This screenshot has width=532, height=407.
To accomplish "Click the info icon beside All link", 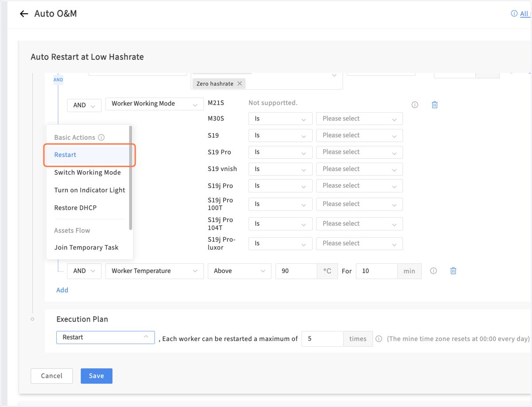I will [514, 14].
